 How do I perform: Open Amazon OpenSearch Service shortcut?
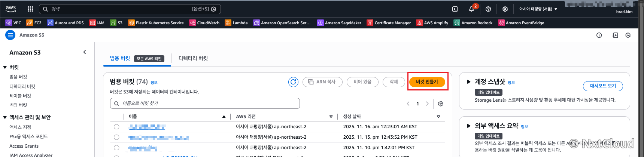282,23
